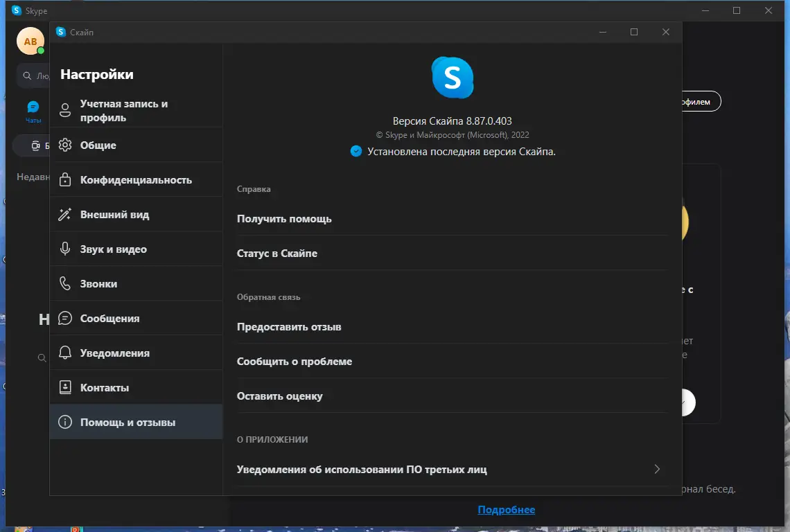Click the circular chevron button on the right
The image size is (790, 532).
[x=686, y=402]
